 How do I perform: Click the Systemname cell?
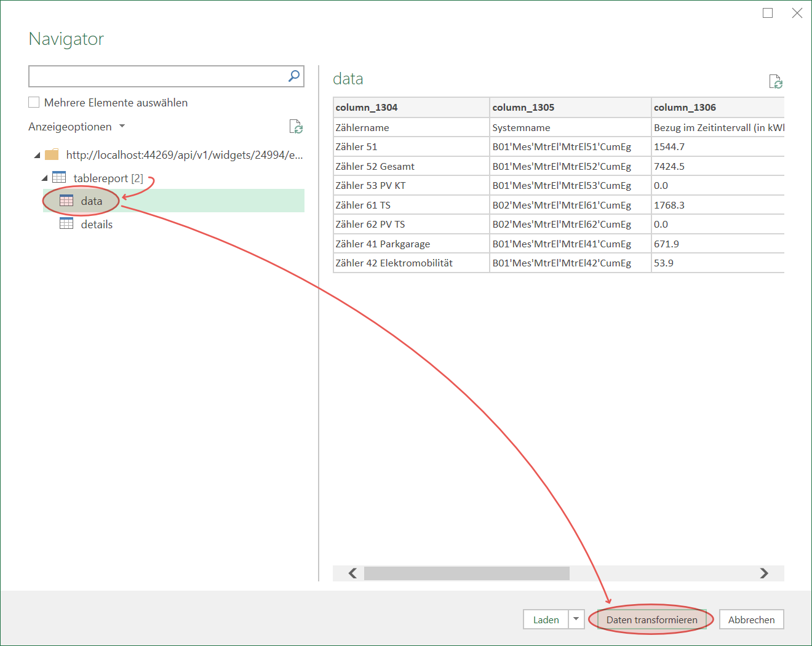570,127
